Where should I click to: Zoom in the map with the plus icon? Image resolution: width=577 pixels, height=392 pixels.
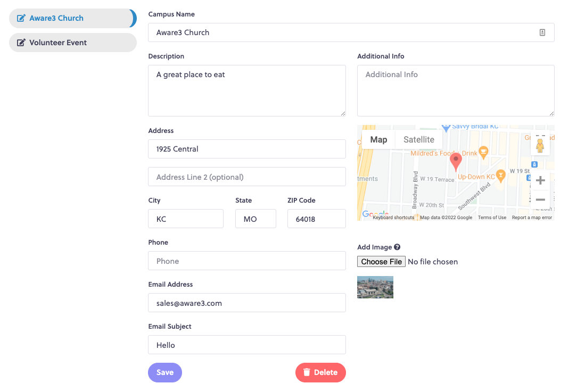coord(540,180)
